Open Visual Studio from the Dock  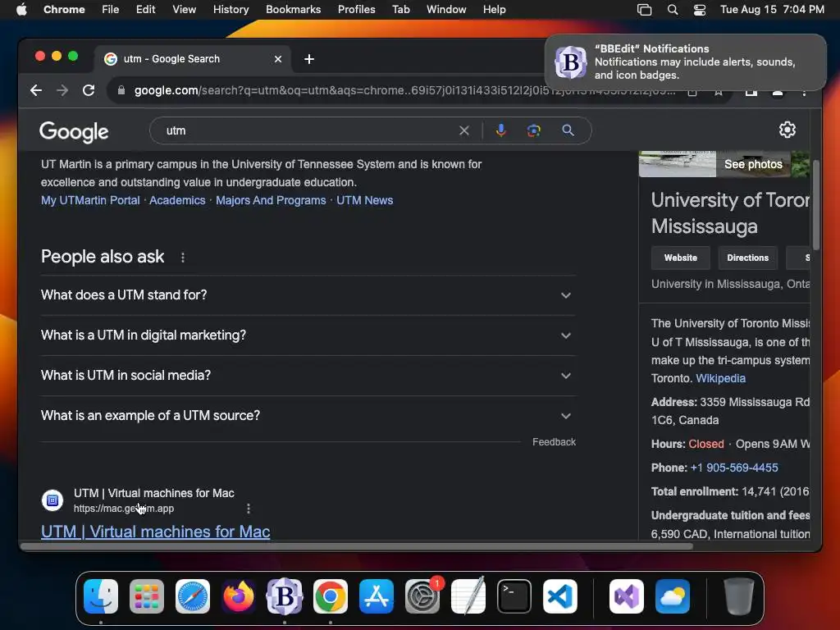[626, 596]
